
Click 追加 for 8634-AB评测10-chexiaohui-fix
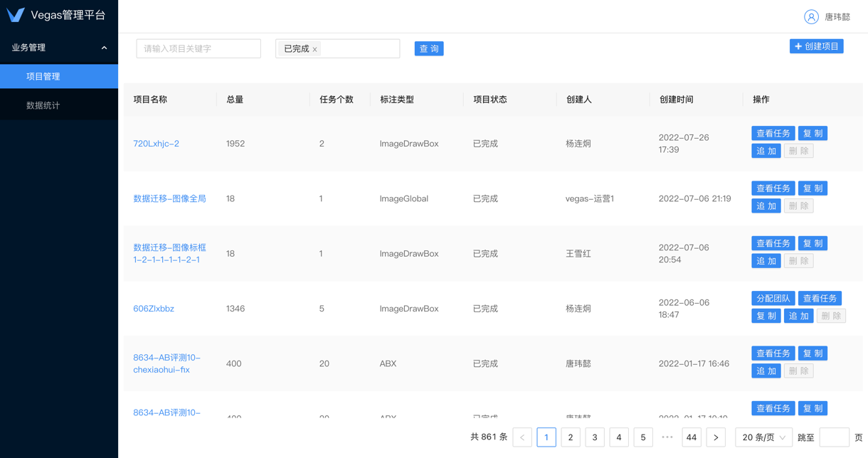coord(766,371)
